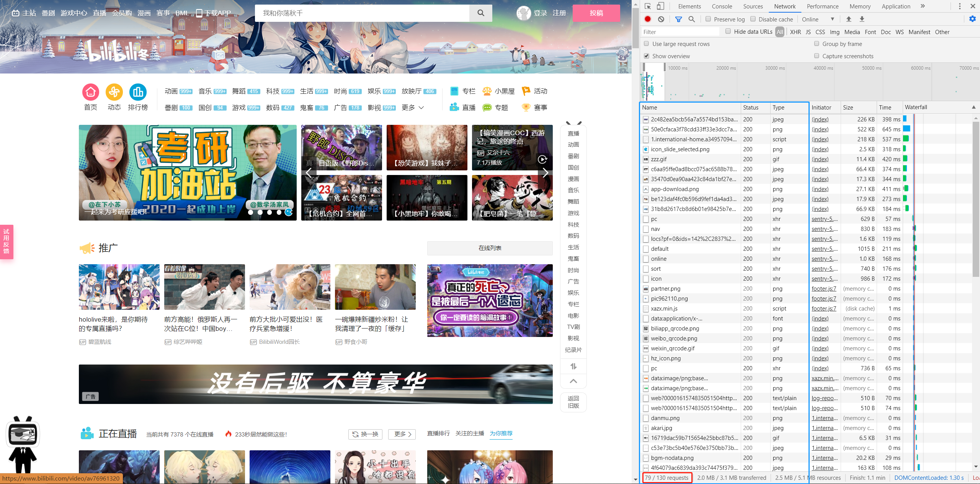Enable Group by frame
This screenshot has width=980, height=484.
[817, 44]
